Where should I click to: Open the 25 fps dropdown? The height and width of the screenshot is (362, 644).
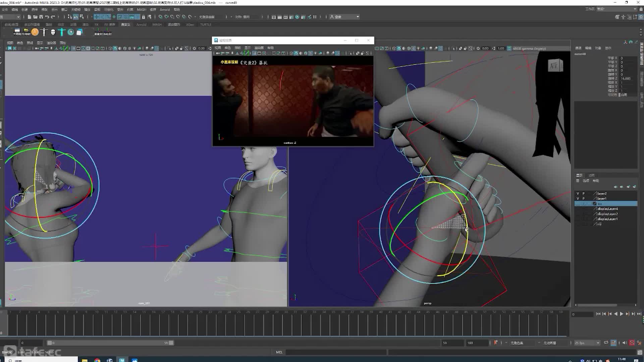click(587, 343)
